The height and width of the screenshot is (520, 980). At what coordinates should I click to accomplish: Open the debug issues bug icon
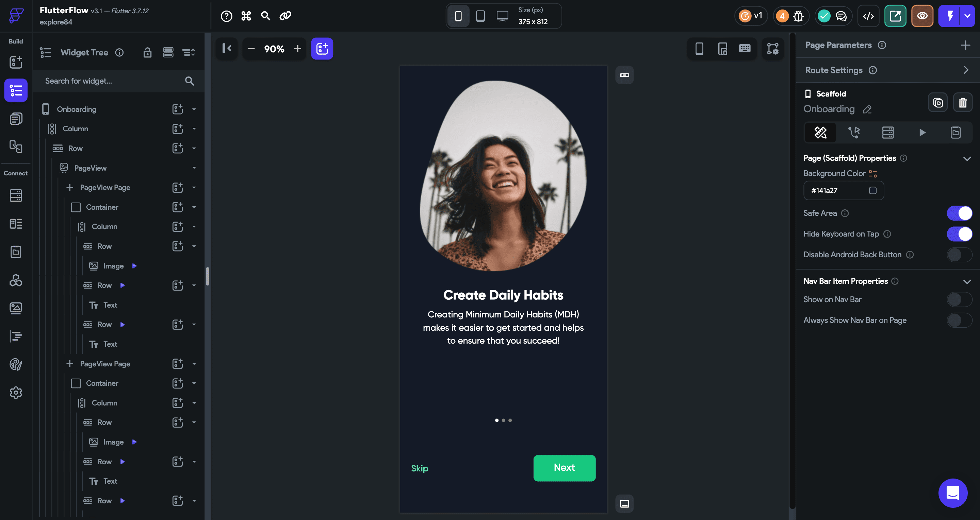[798, 16]
